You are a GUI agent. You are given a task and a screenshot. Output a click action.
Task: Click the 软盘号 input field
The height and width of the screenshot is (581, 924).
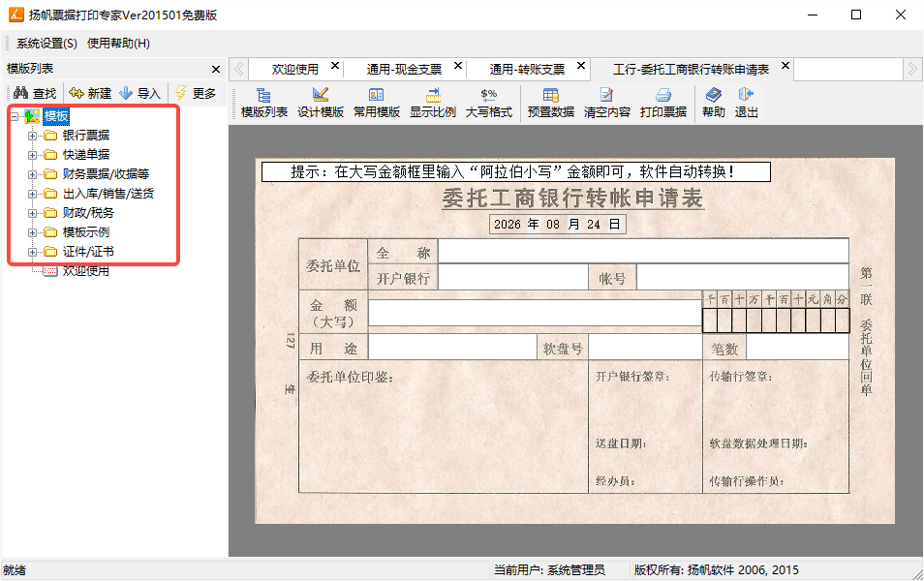(x=645, y=348)
